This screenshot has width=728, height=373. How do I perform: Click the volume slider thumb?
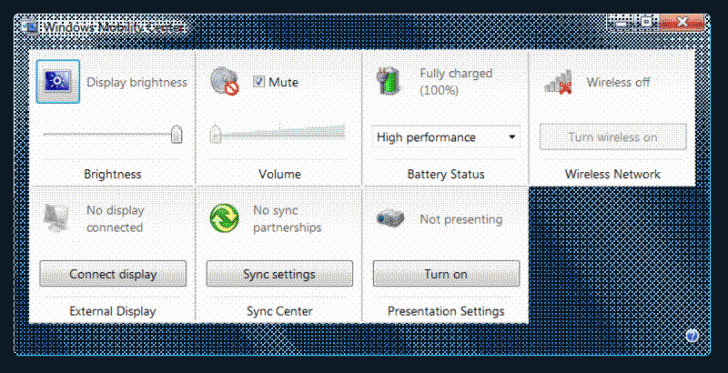coord(215,133)
